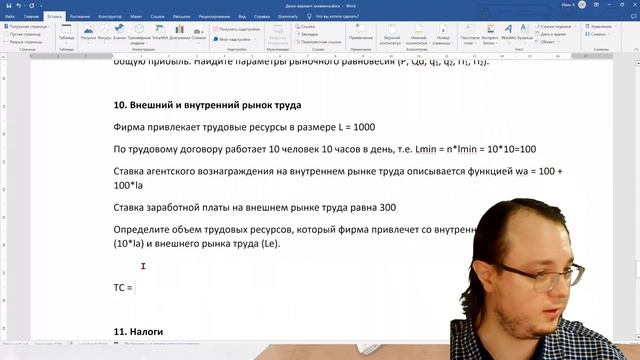Open the Таблица insert table menu
This screenshot has width=640, height=360.
tap(66, 33)
